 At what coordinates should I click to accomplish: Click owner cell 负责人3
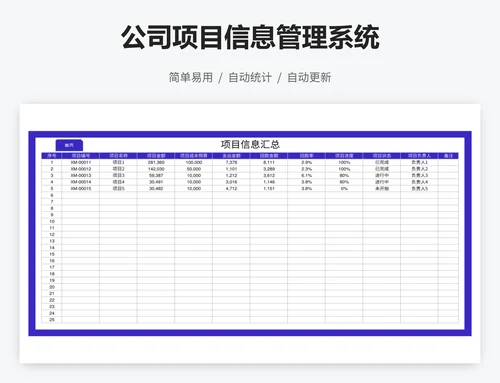420,175
